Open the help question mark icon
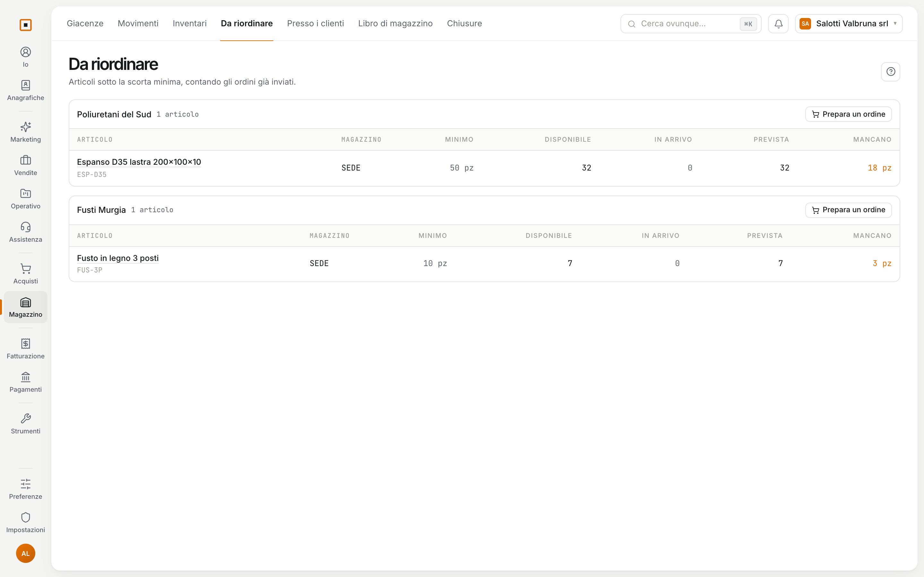The height and width of the screenshot is (577, 924). (890, 72)
